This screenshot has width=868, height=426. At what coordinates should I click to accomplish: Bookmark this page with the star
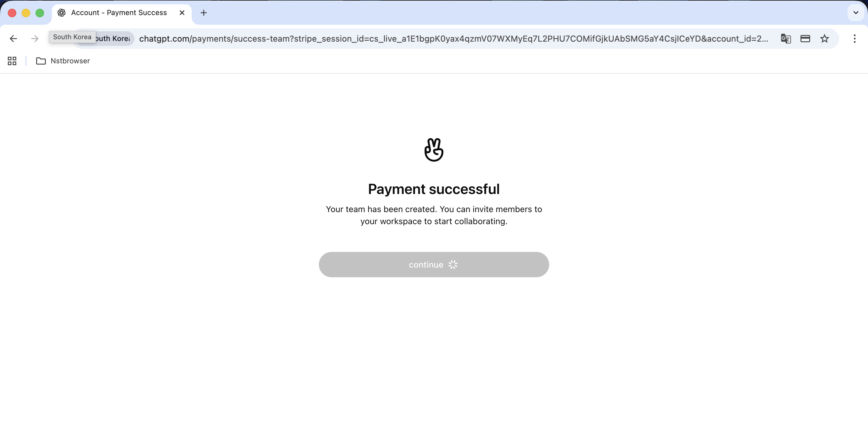825,38
